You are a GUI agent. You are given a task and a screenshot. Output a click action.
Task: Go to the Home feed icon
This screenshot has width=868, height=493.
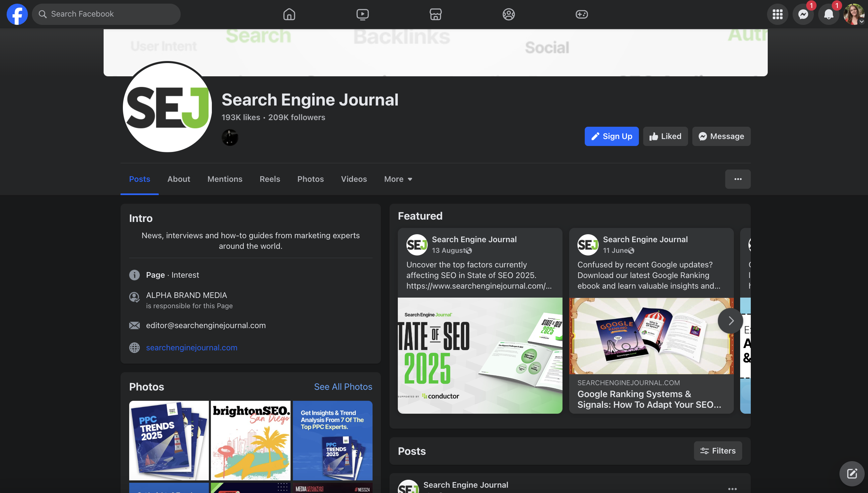click(x=289, y=14)
